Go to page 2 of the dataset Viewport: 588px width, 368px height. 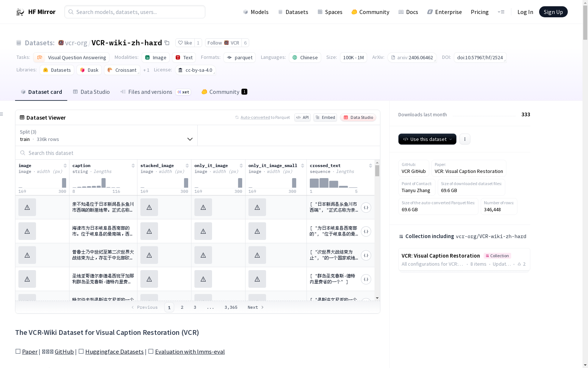[182, 307]
